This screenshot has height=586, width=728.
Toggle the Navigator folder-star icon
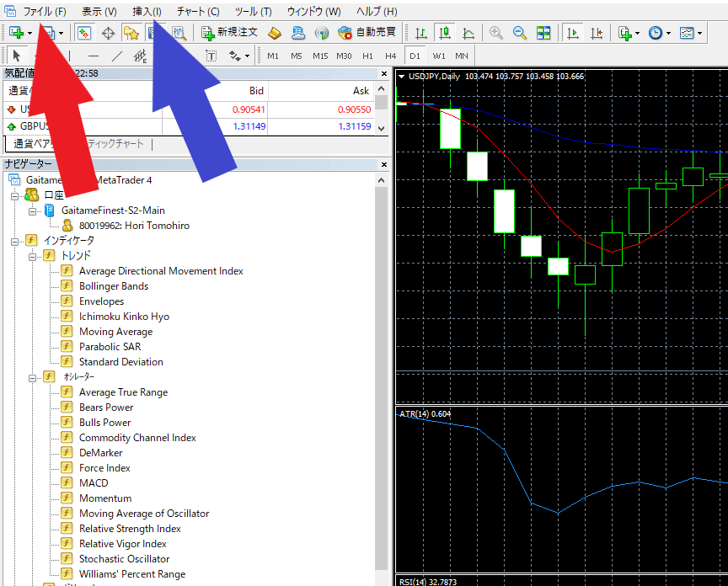(131, 33)
